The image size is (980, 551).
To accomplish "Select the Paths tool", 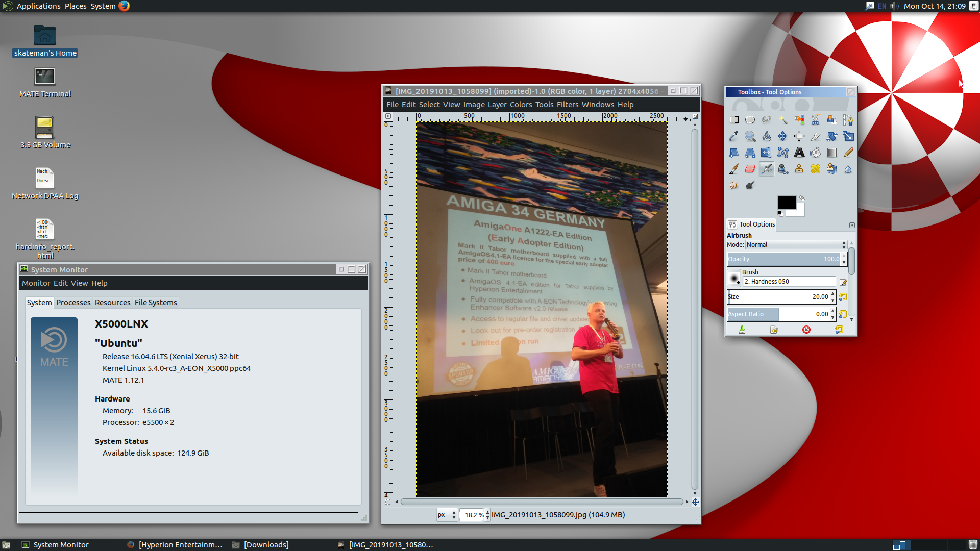I will point(848,120).
